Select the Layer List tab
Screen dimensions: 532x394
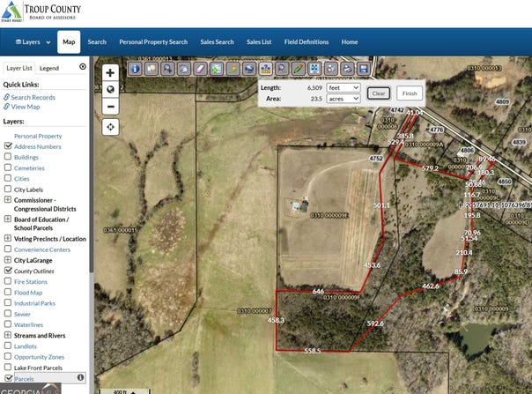point(19,68)
